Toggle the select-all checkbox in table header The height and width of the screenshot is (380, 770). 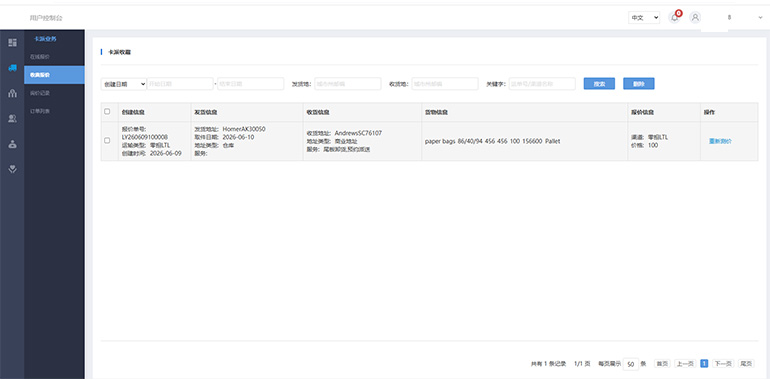(x=107, y=111)
